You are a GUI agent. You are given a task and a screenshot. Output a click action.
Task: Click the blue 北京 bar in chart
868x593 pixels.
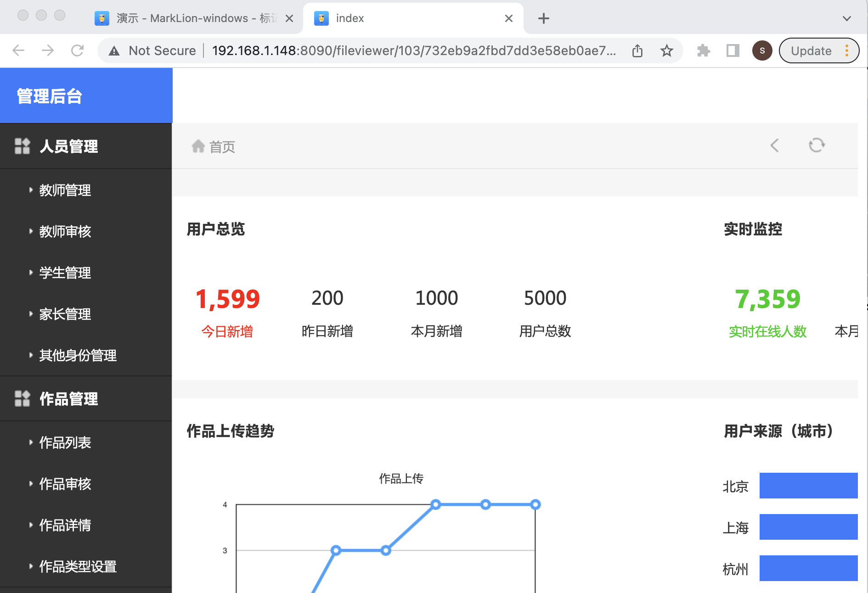[x=808, y=486]
